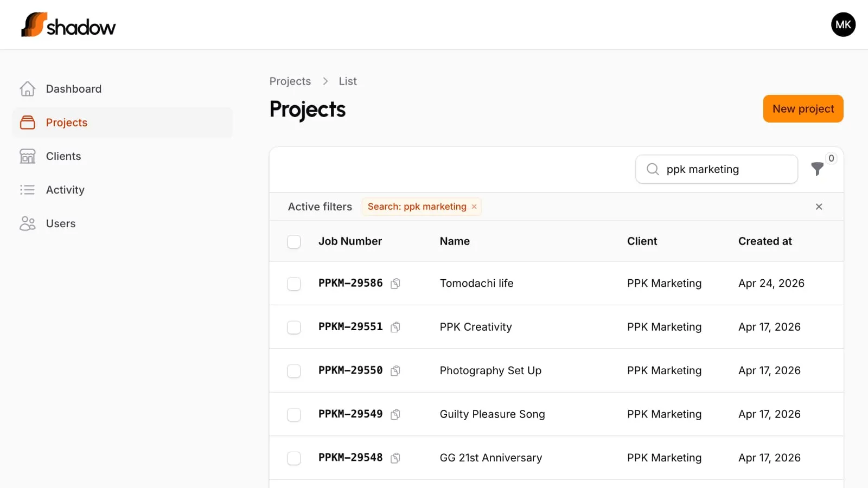Click the Client column header

point(642,241)
